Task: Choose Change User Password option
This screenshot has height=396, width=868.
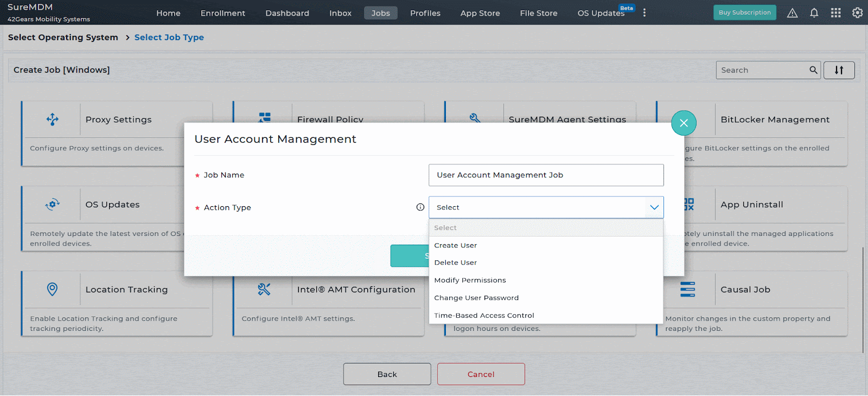Action: pyautogui.click(x=546, y=298)
